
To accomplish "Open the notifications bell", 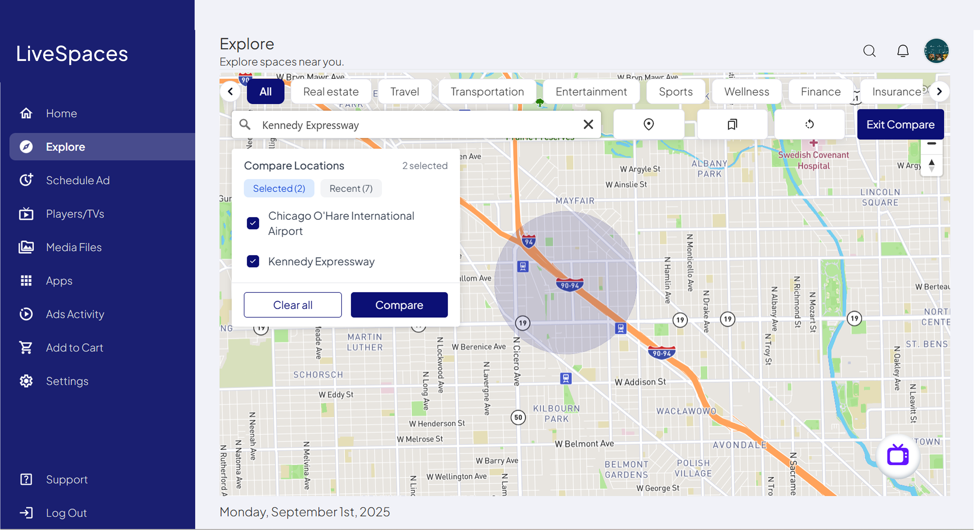I will 903,51.
